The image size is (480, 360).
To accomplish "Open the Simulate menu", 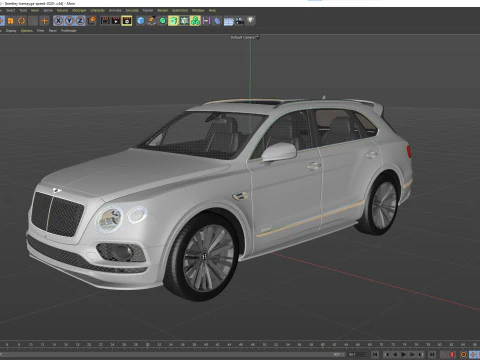I will [132, 10].
